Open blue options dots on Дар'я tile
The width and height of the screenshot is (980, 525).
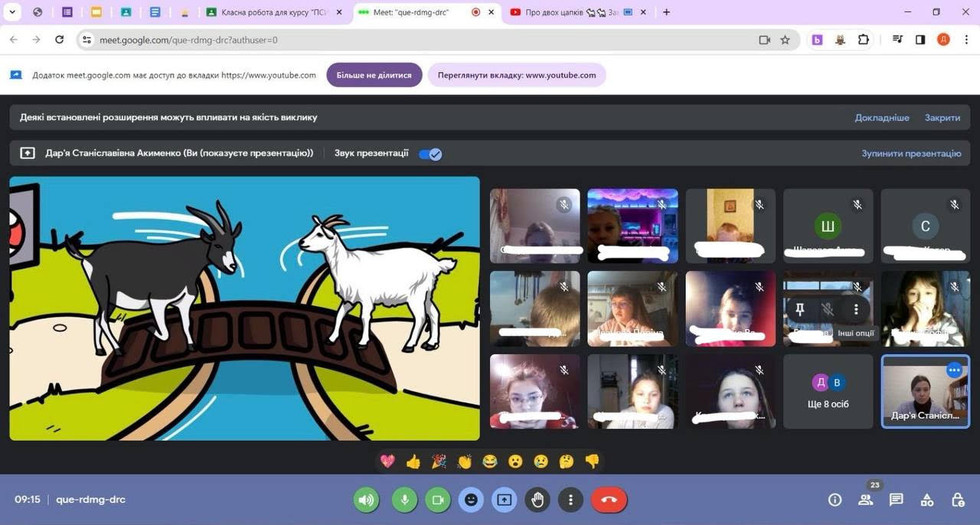tap(954, 370)
